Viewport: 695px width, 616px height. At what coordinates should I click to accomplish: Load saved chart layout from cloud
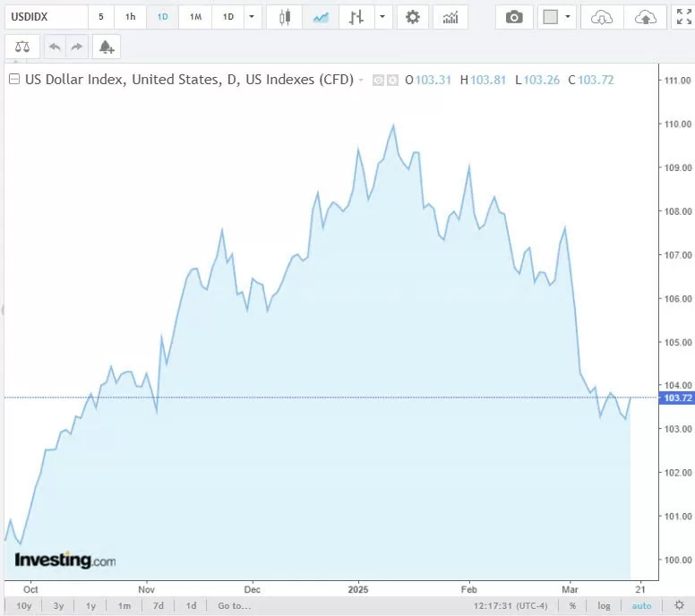[x=602, y=17]
